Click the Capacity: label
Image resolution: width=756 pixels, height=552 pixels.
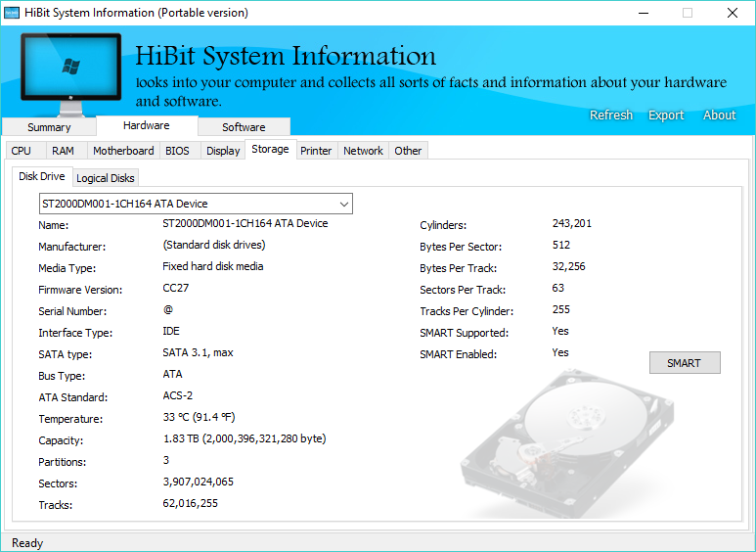61,440
